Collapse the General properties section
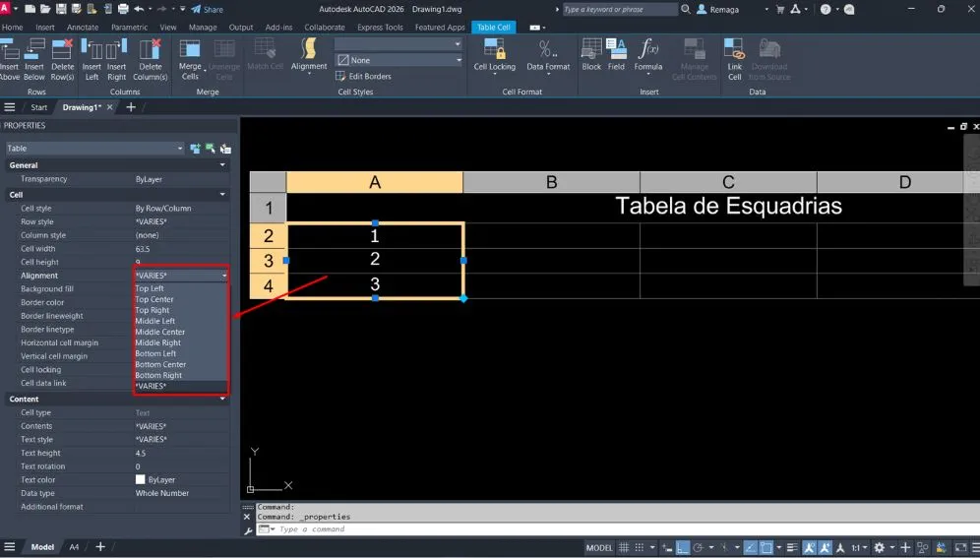This screenshot has width=980, height=558. point(222,165)
